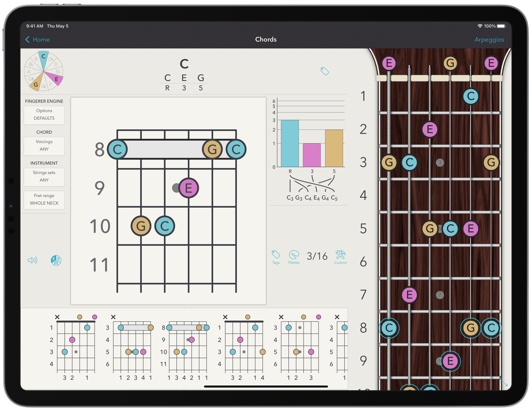Select the E segment on note wheel

pos(56,78)
